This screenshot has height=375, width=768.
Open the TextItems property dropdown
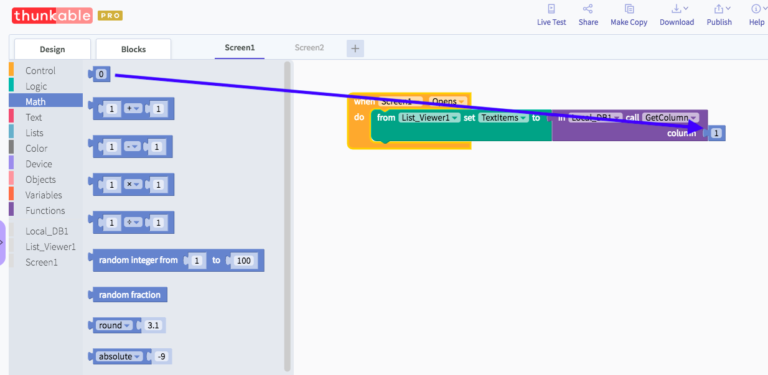coord(504,118)
